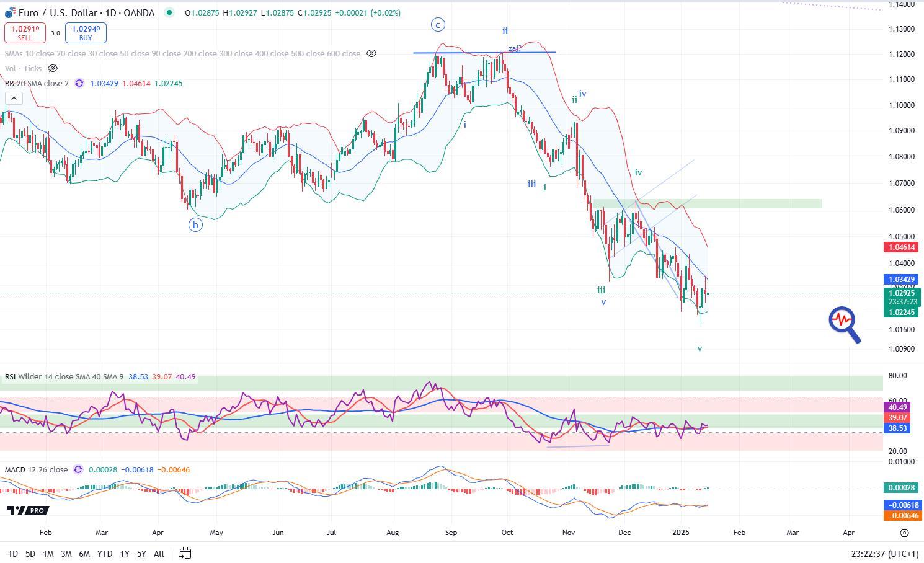This screenshot has height=563, width=924.
Task: Select the 1D time range
Action: [12, 554]
